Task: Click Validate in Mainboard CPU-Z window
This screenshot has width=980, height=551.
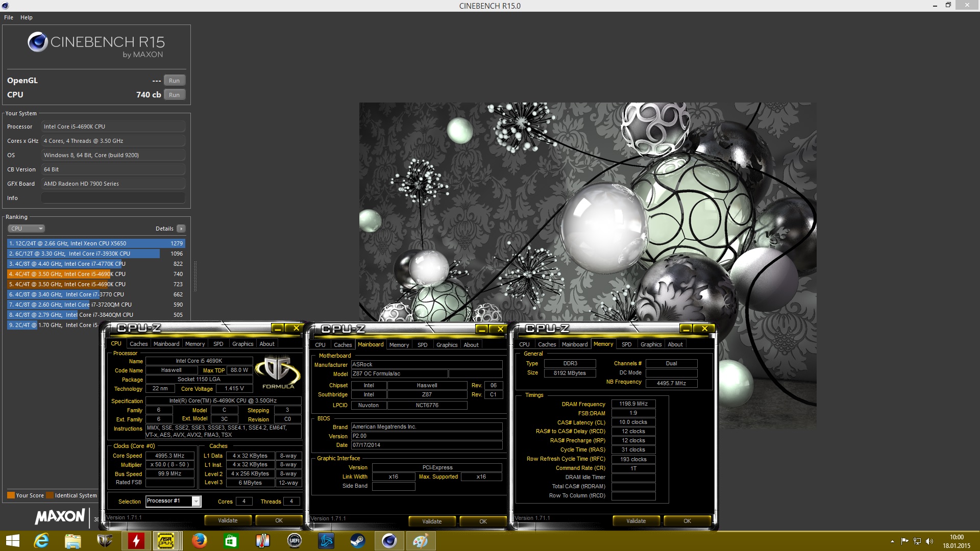Action: (x=432, y=521)
